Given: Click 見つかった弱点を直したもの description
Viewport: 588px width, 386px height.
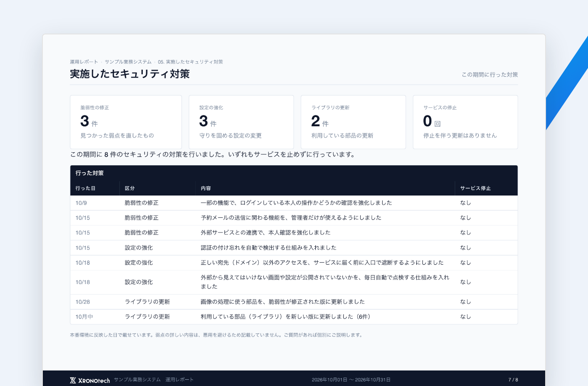Looking at the screenshot, I should (117, 136).
